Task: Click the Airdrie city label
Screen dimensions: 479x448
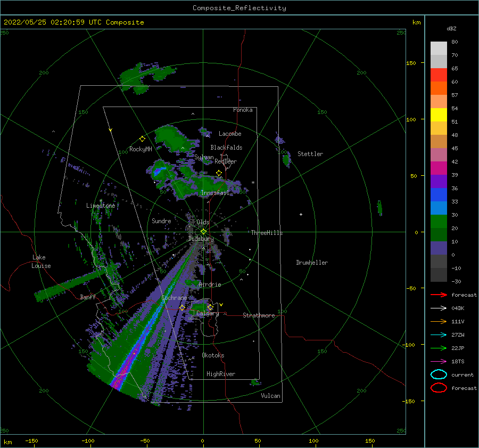Action: [210, 284]
